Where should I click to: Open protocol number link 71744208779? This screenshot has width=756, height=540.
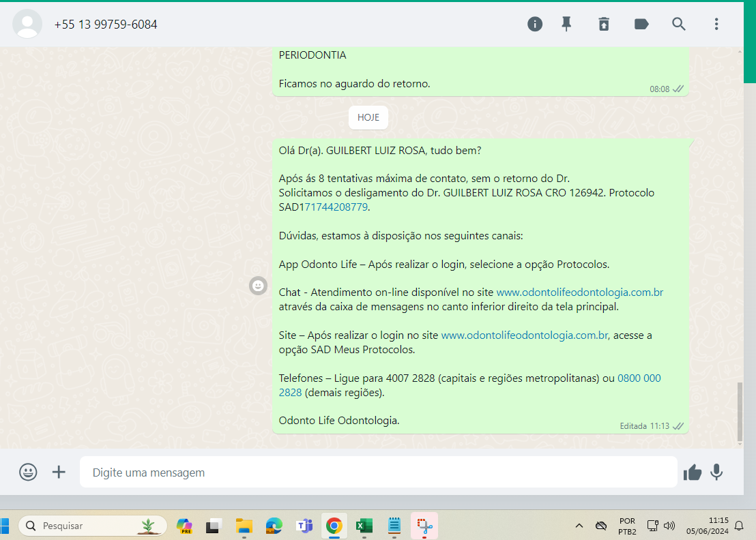click(336, 207)
